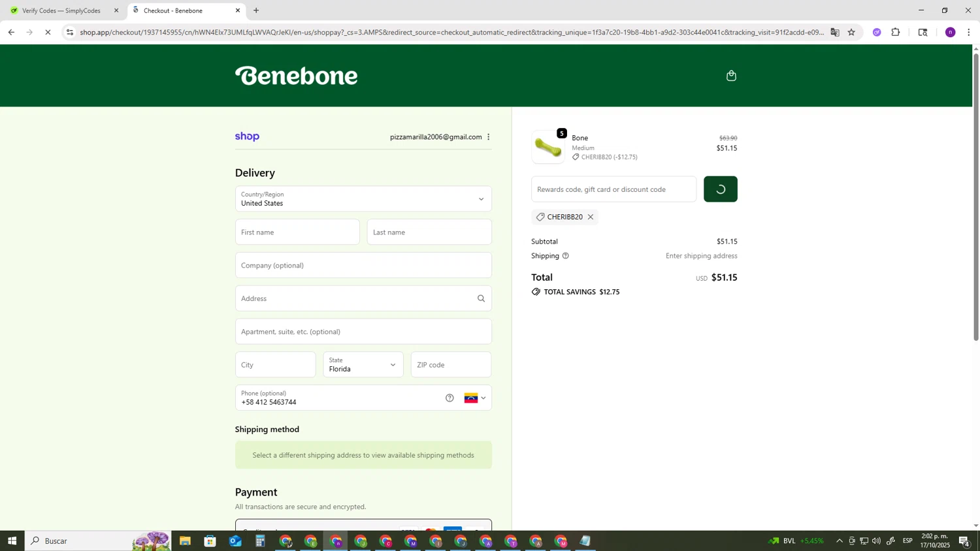Open a new browser tab
Image resolution: width=980 pixels, height=551 pixels.
point(256,10)
